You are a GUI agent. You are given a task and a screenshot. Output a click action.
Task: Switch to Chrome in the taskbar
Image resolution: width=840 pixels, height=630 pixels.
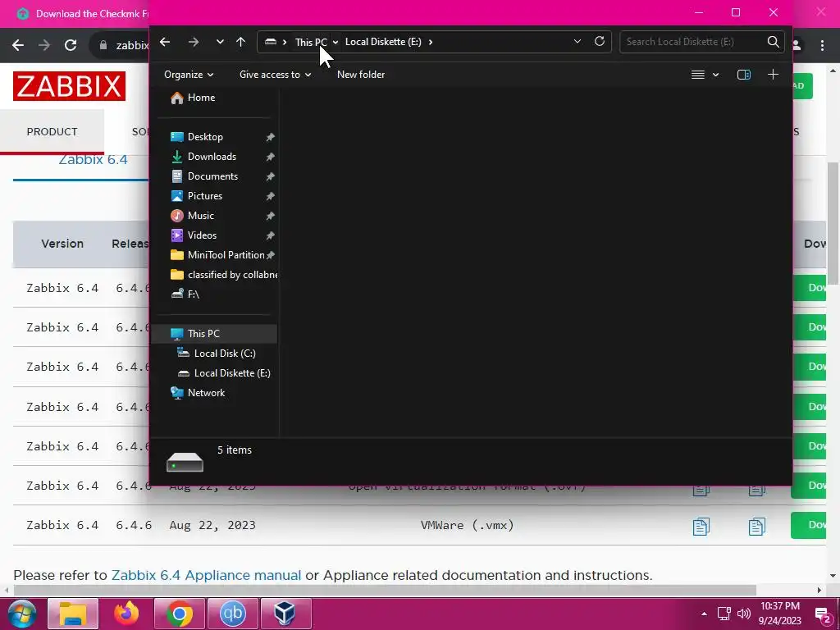180,614
